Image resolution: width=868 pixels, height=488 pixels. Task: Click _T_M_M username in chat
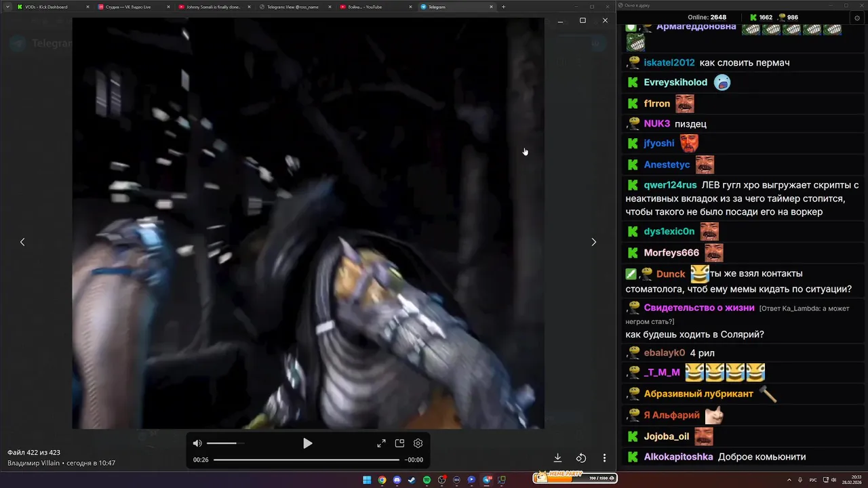pyautogui.click(x=662, y=372)
